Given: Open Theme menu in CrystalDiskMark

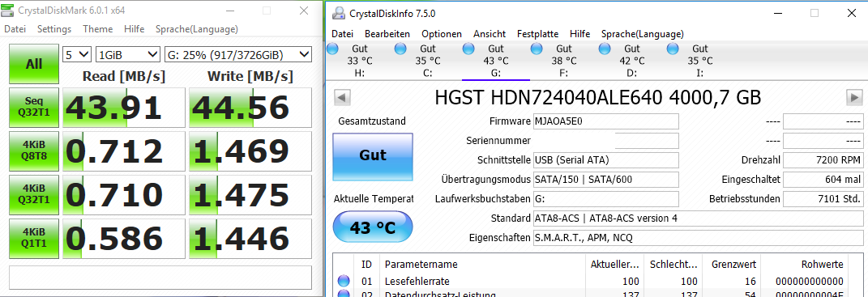Looking at the screenshot, I should coord(98,29).
